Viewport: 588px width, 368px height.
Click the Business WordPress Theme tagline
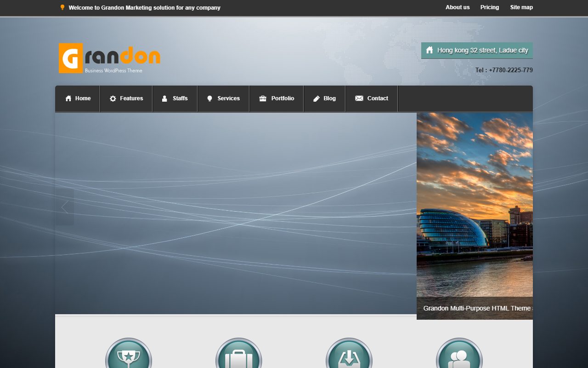113,71
